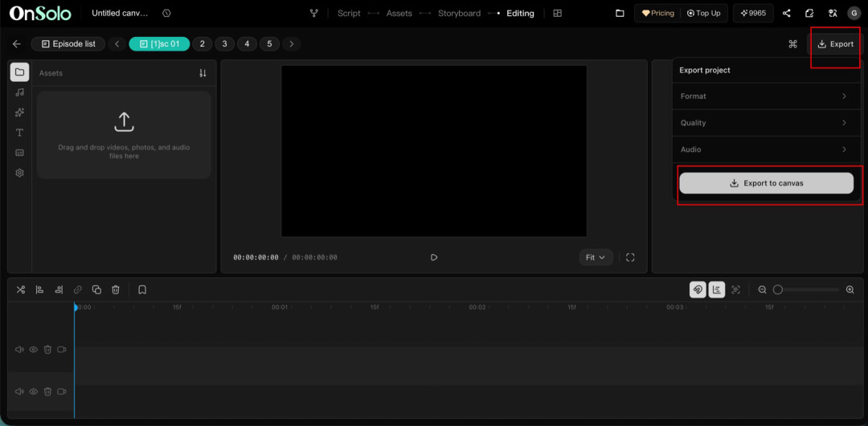The height and width of the screenshot is (426, 868).
Task: Expand the Audio export option
Action: (x=767, y=149)
